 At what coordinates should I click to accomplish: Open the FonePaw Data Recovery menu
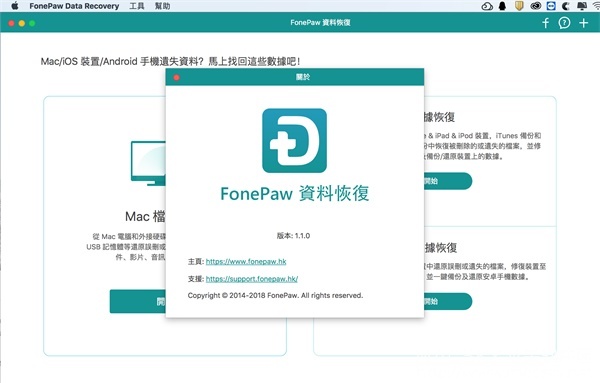74,6
